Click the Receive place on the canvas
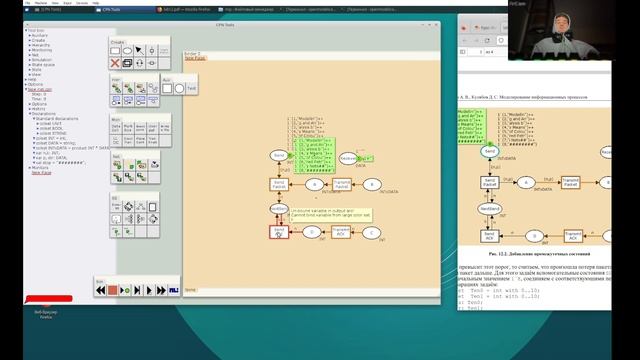This screenshot has height=360, width=640. 348,158
